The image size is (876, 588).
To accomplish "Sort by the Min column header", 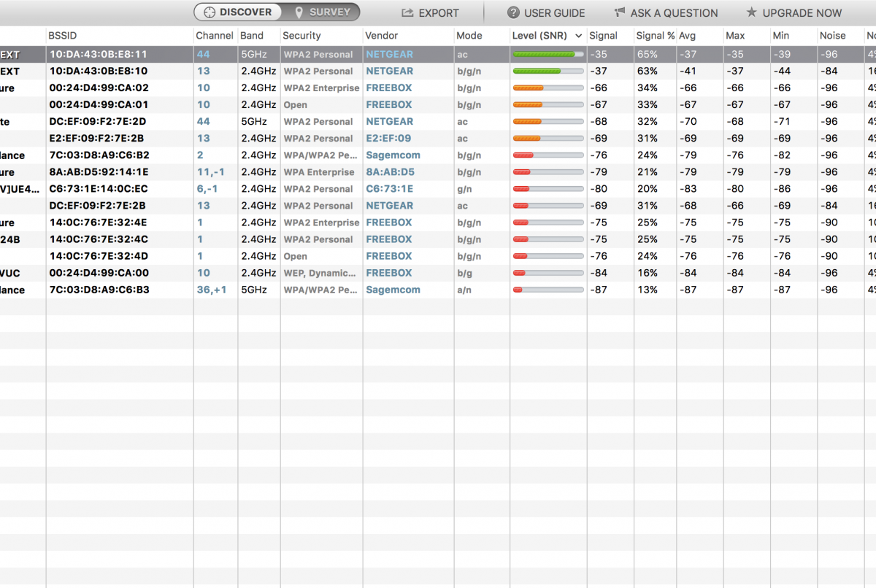I will click(x=794, y=35).
